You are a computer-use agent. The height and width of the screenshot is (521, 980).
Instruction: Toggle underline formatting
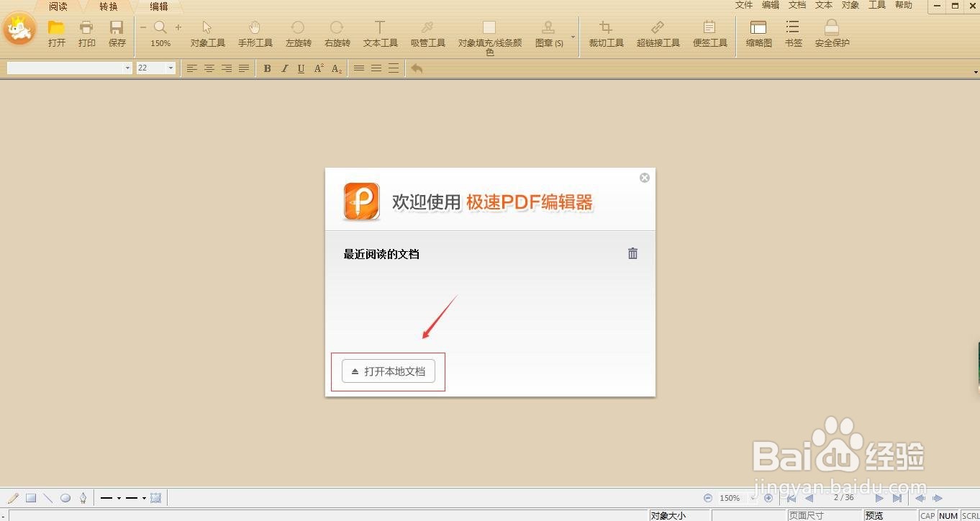click(301, 68)
